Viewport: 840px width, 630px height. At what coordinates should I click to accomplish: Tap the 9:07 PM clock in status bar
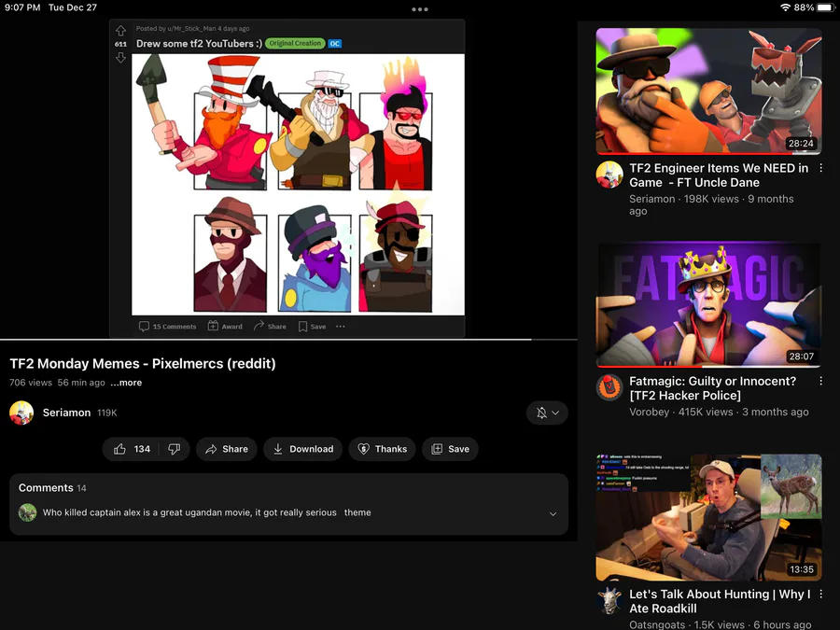point(22,7)
